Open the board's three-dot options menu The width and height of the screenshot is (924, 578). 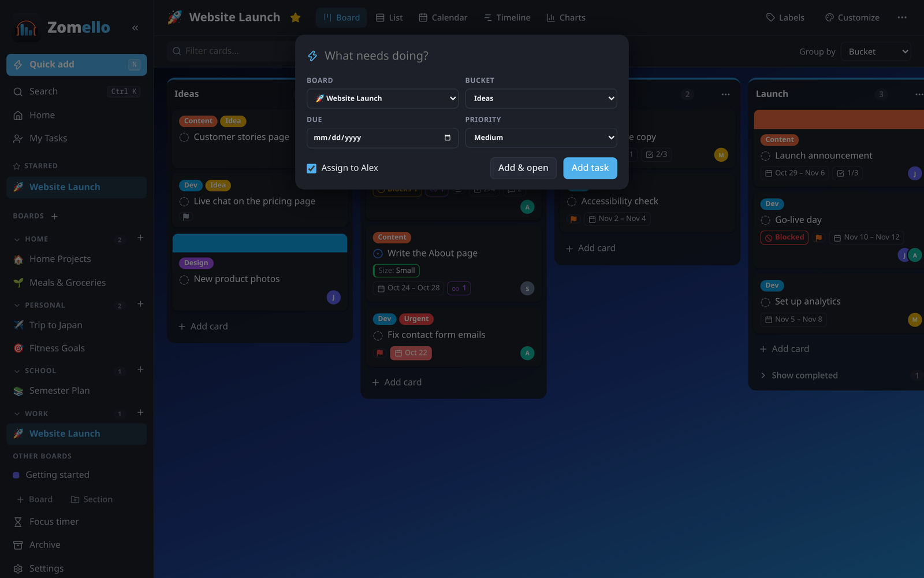pyautogui.click(x=902, y=17)
